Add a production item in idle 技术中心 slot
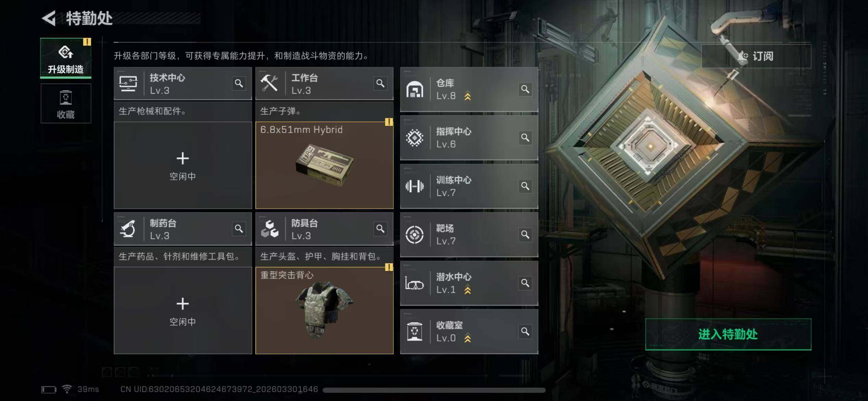The width and height of the screenshot is (868, 401). [183, 165]
